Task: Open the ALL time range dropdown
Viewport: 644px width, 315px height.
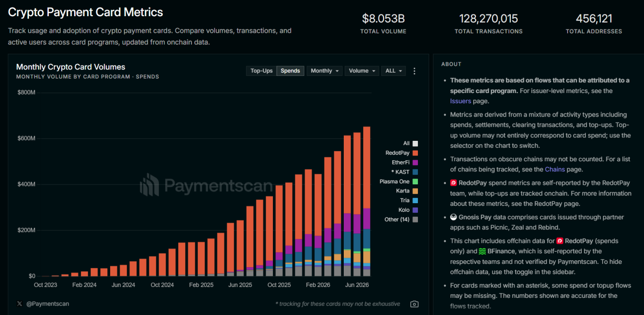Action: (x=394, y=71)
